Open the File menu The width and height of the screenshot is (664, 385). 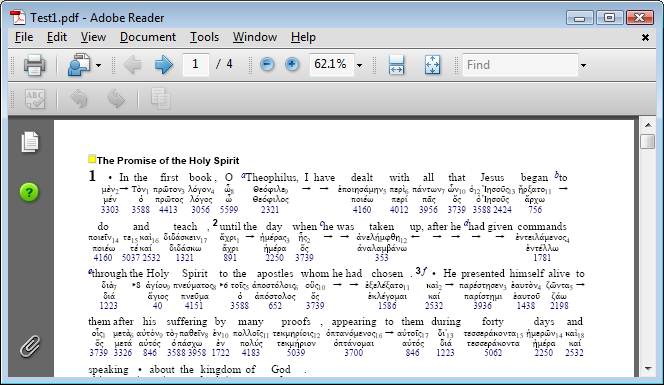point(24,37)
